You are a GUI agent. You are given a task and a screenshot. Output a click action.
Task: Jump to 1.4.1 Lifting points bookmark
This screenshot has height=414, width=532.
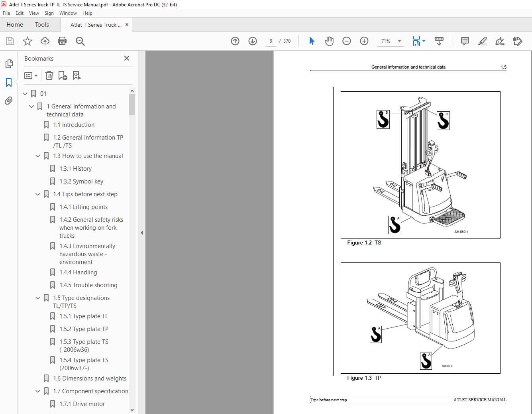click(84, 207)
